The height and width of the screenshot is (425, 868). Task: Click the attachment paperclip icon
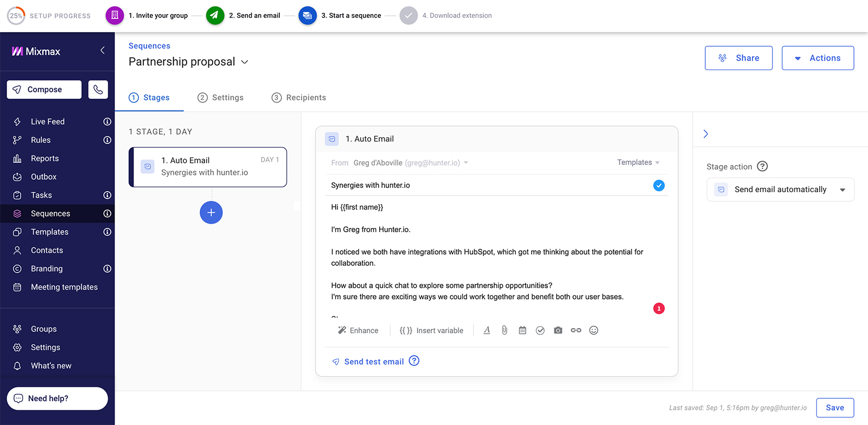coord(505,330)
